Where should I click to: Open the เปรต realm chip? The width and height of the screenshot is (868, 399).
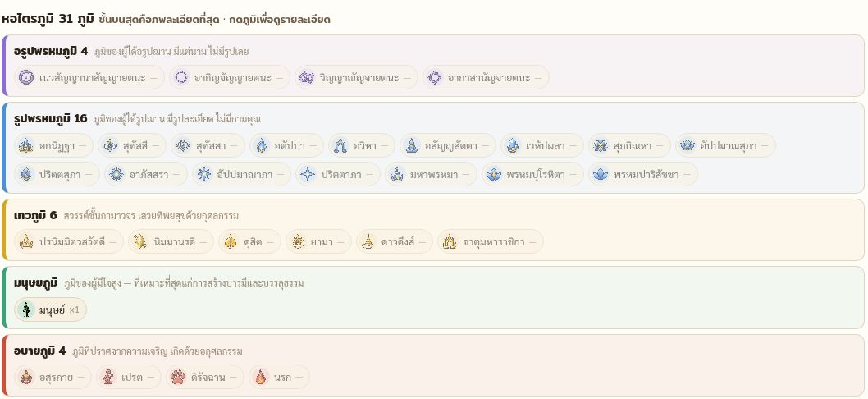(129, 378)
